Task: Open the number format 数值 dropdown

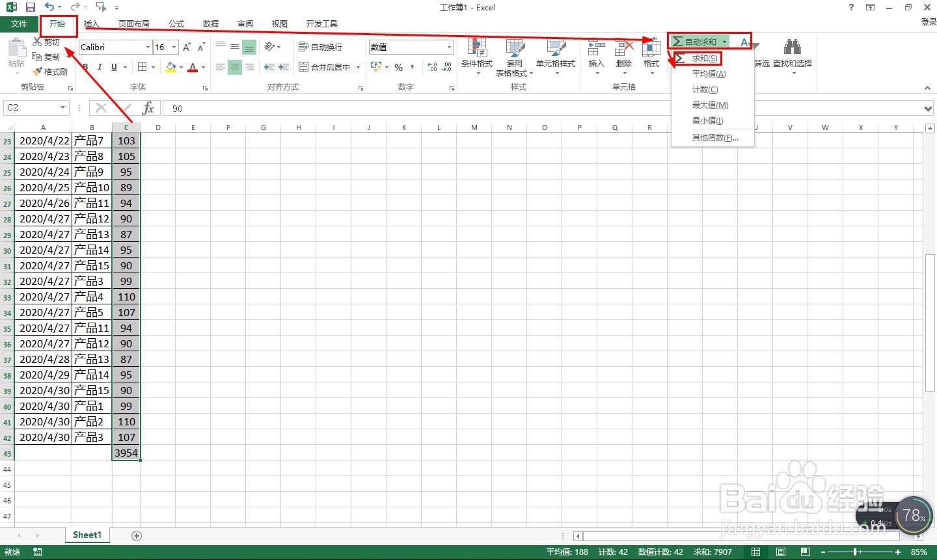Action: coord(449,47)
